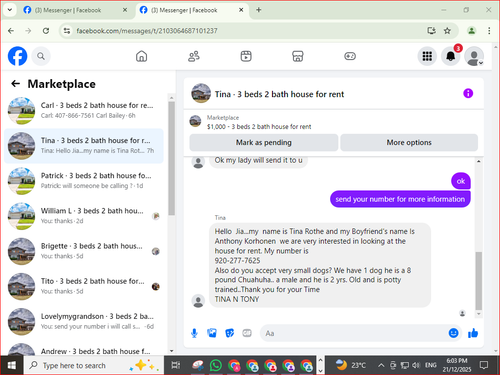Open the Chrome profile avatar icon
The height and width of the screenshot is (375, 500).
471,31
